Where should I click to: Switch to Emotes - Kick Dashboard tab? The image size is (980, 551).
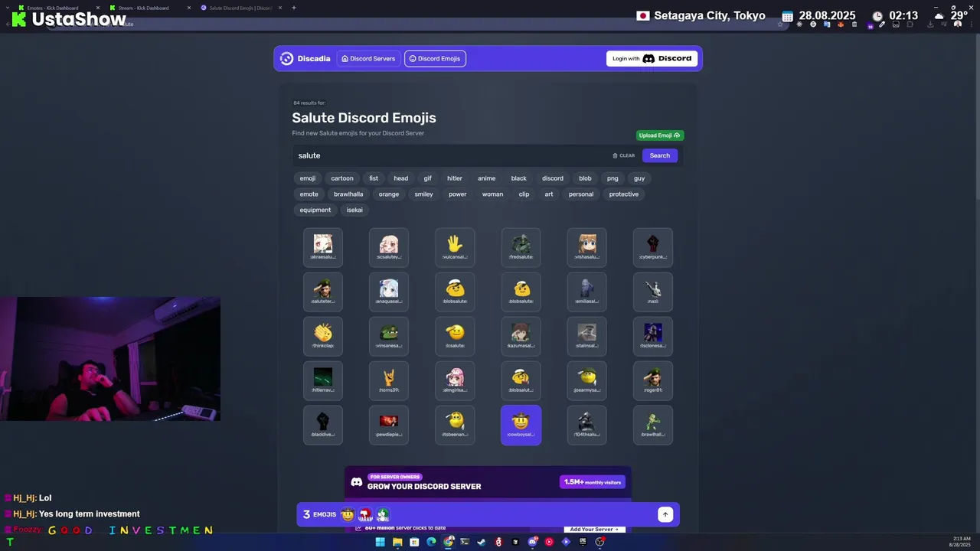click(57, 8)
